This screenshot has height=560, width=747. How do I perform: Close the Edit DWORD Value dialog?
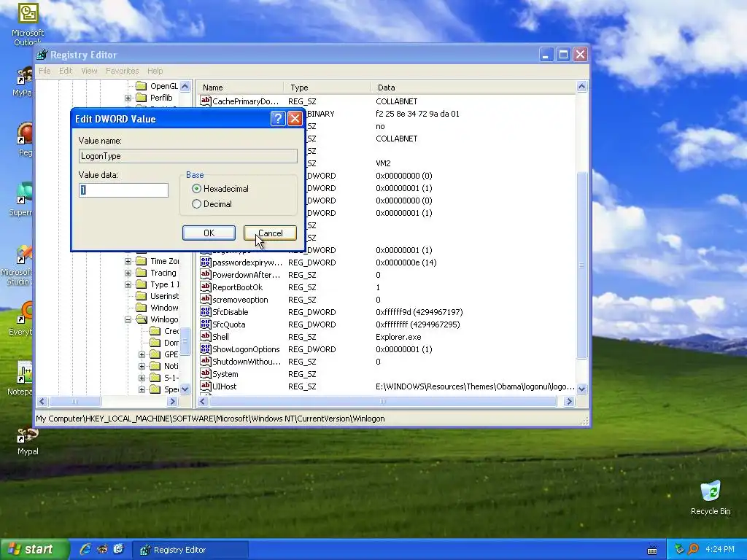point(295,119)
